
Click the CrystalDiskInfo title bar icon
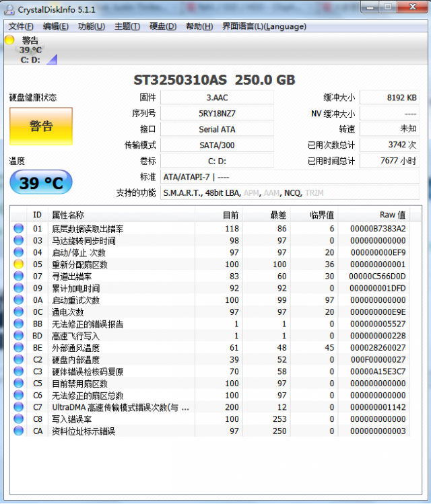point(9,9)
